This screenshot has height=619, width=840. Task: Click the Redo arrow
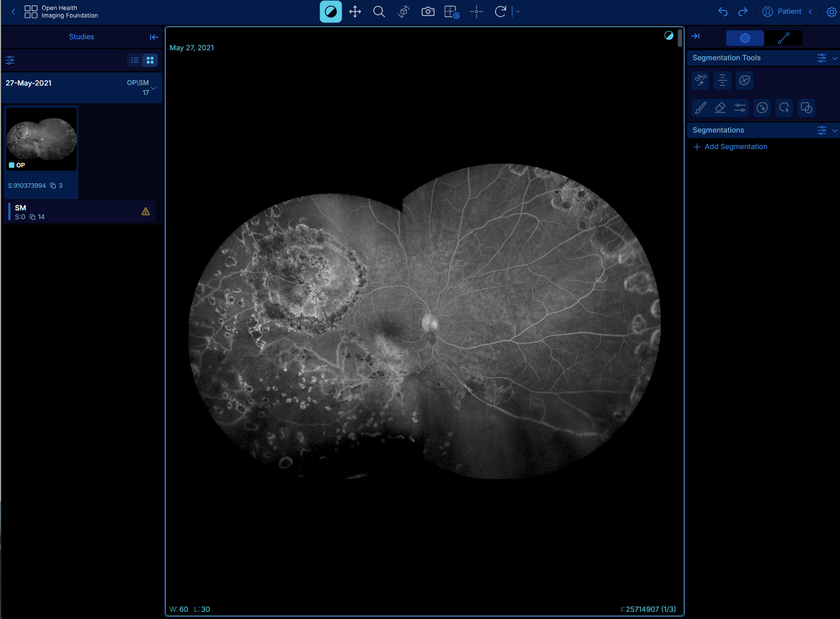[743, 12]
